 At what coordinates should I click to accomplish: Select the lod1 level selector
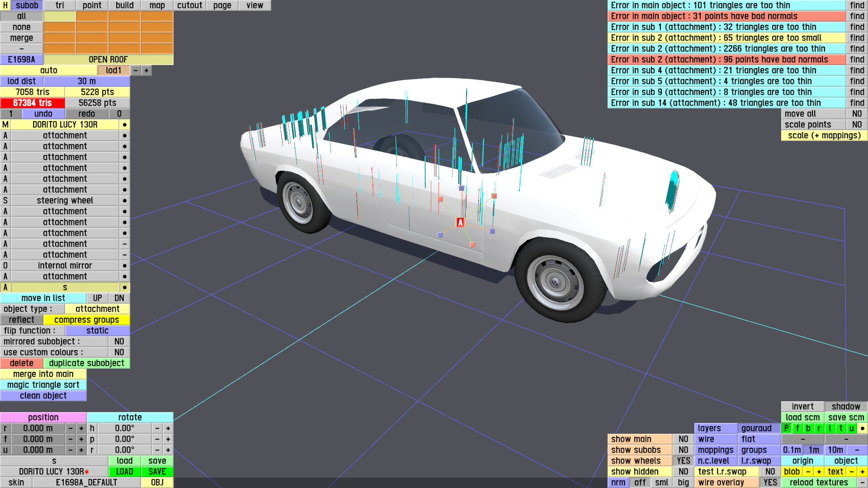coord(113,70)
